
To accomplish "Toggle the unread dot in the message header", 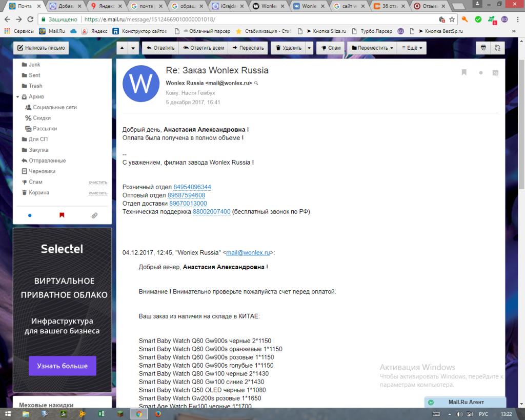I will [x=481, y=73].
